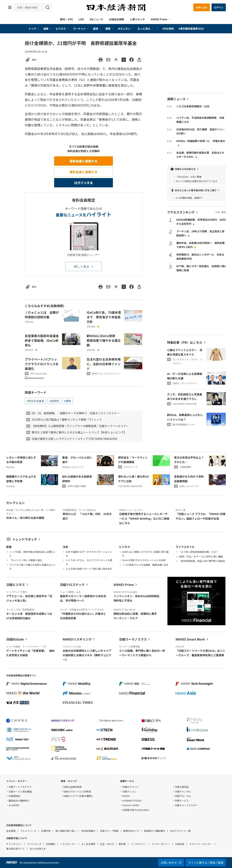Open Myニュース menu item
The height and width of the screenshot is (868, 232).
pos(96,20)
